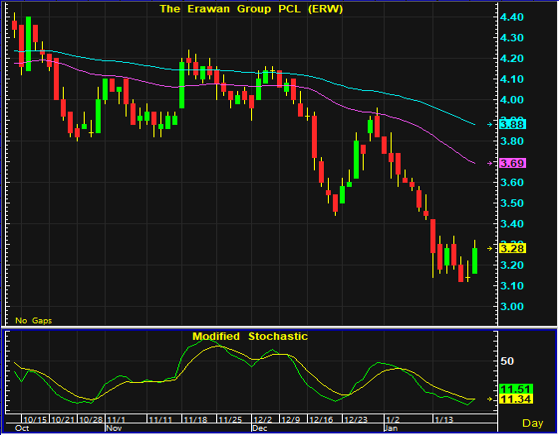Click the 3.50 price axis label
Image resolution: width=559 pixels, height=435 pixels.
pos(512,203)
